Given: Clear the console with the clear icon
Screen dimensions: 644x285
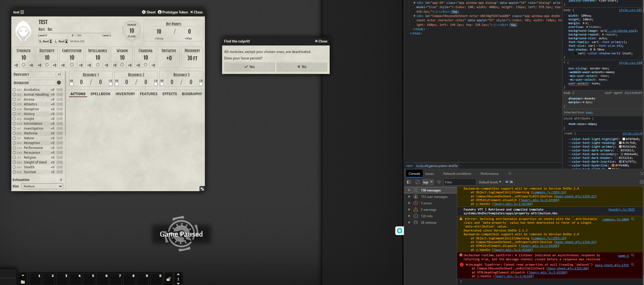Looking at the screenshot, I should coord(418,182).
